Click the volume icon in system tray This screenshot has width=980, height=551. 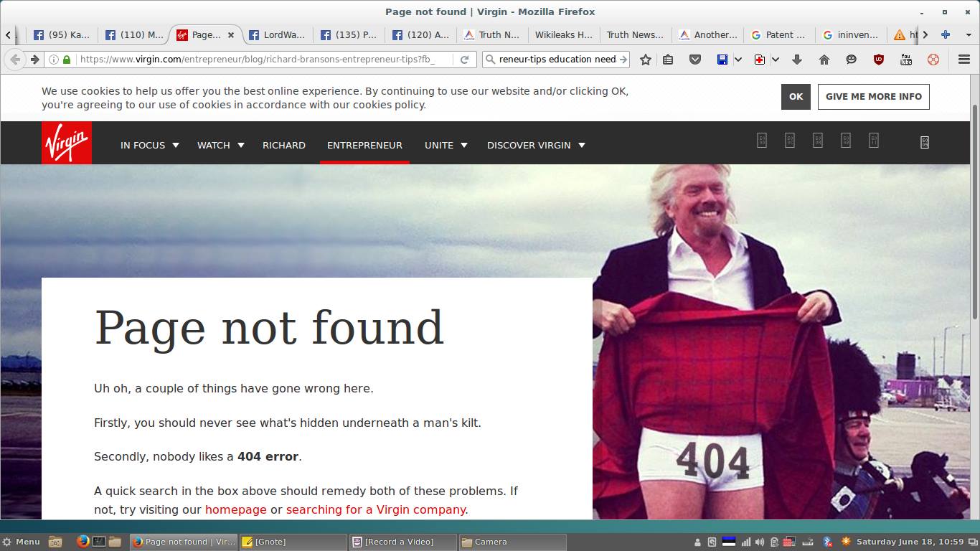pyautogui.click(x=760, y=542)
